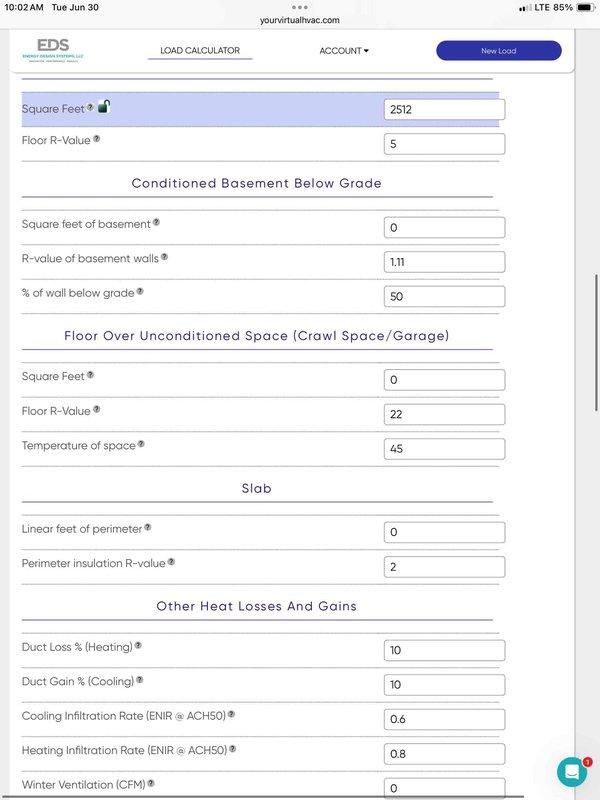Open the chat support bubble icon

pyautogui.click(x=572, y=771)
